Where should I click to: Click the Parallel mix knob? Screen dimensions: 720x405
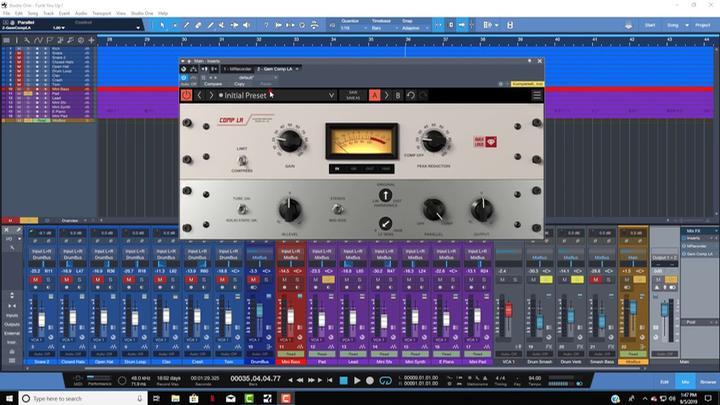click(433, 210)
